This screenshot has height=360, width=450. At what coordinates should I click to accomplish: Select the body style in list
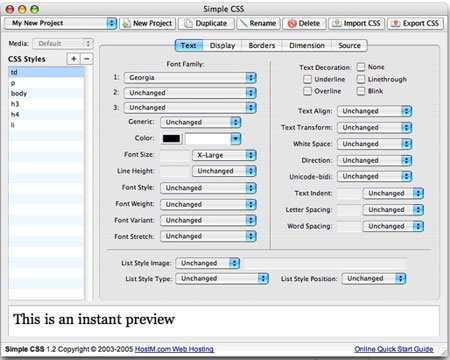click(x=46, y=93)
